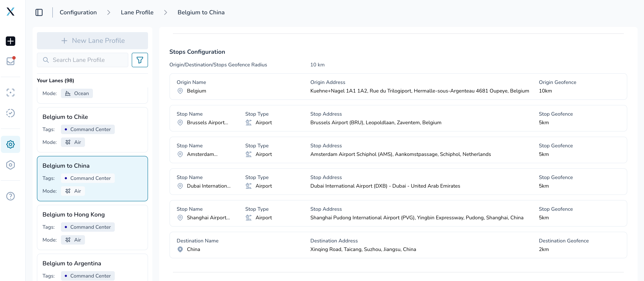This screenshot has width=644, height=281.
Task: Open the hexagon sidebar icon
Action: point(11,165)
